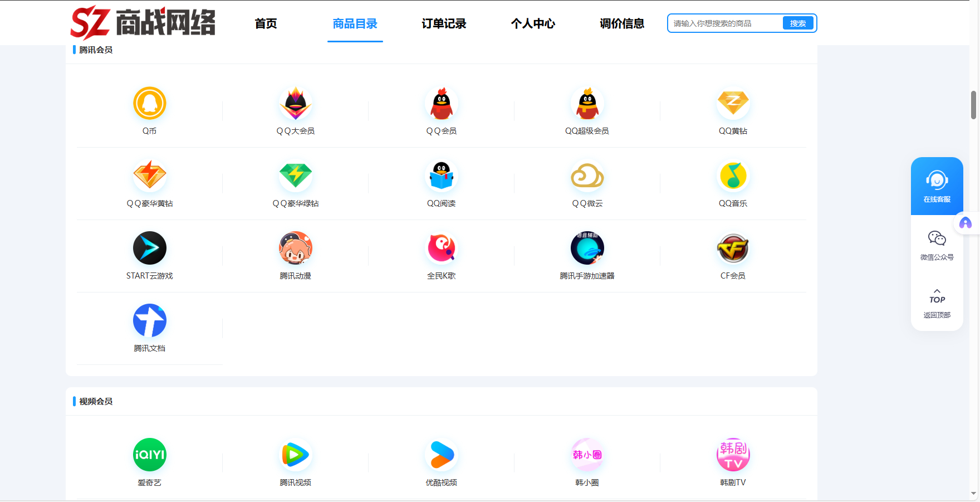Click the 视频会员 section heading
Screen dimensions: 980x502
point(96,401)
